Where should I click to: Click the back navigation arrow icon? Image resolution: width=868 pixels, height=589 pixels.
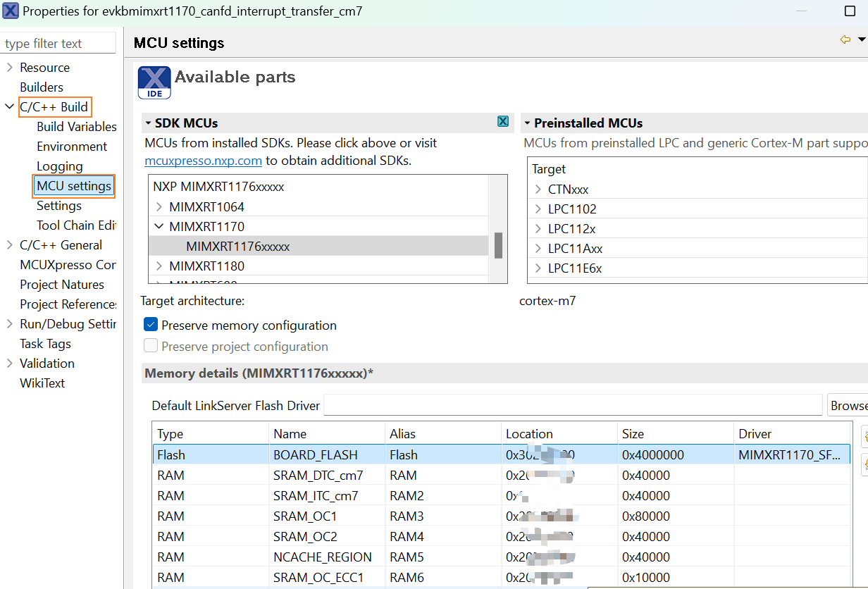(845, 40)
